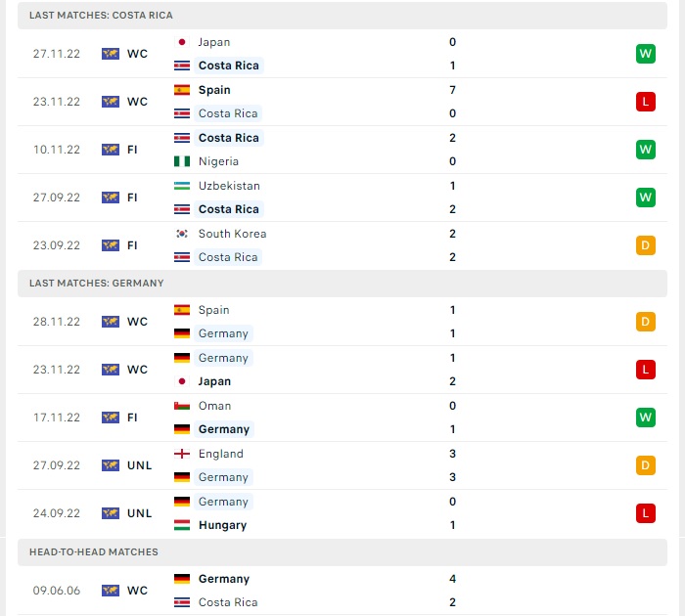Open the Hungary team link
Image resolution: width=685 pixels, height=616 pixels.
coord(222,525)
